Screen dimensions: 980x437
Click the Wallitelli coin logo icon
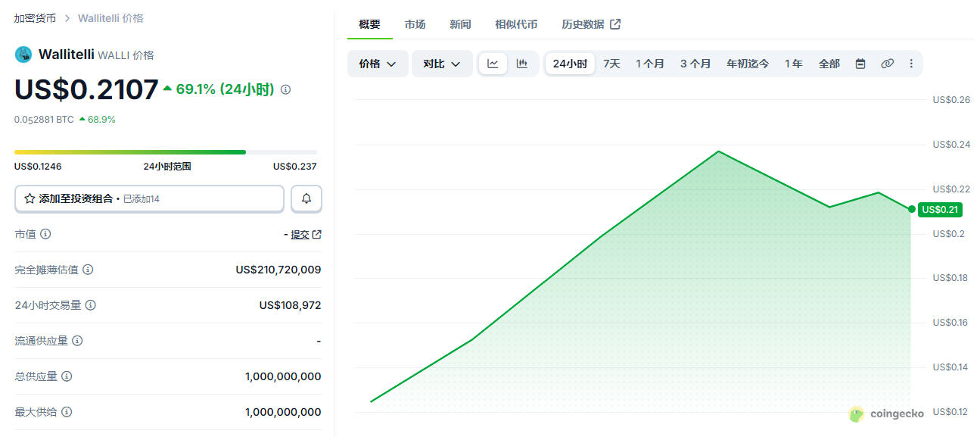click(x=23, y=55)
